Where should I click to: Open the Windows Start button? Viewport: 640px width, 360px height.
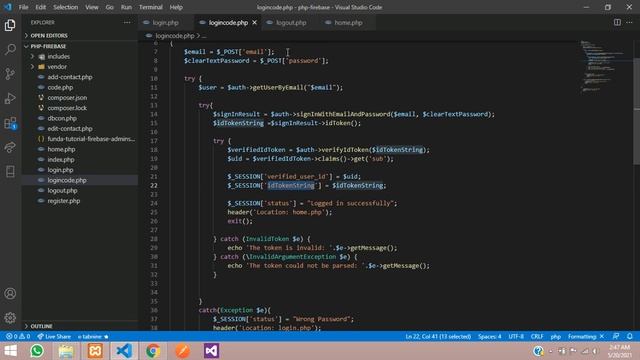(x=11, y=351)
